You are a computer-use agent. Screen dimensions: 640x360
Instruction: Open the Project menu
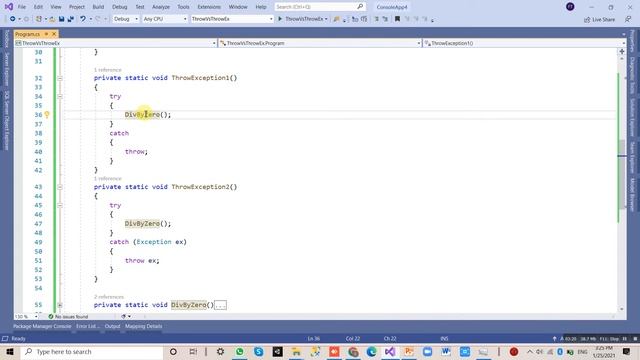point(77,7)
